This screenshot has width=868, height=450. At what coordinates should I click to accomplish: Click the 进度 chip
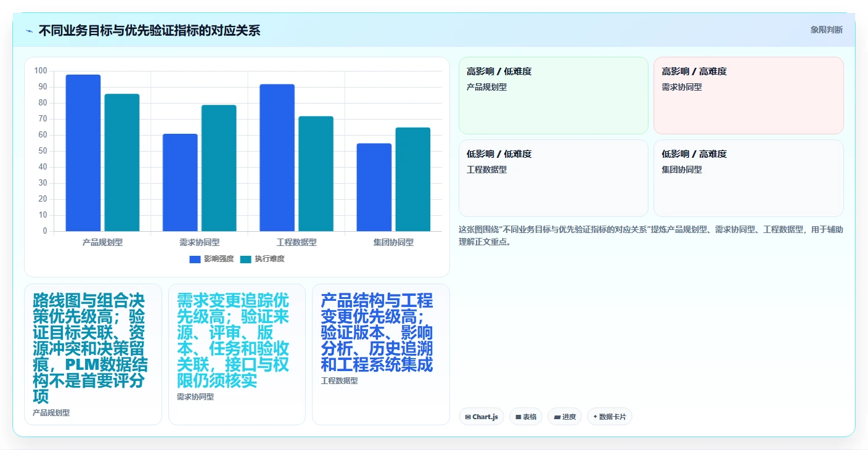click(565, 417)
